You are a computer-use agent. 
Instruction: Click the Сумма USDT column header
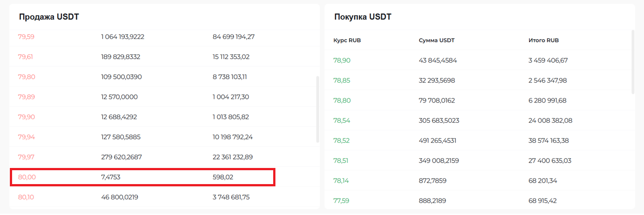point(437,40)
